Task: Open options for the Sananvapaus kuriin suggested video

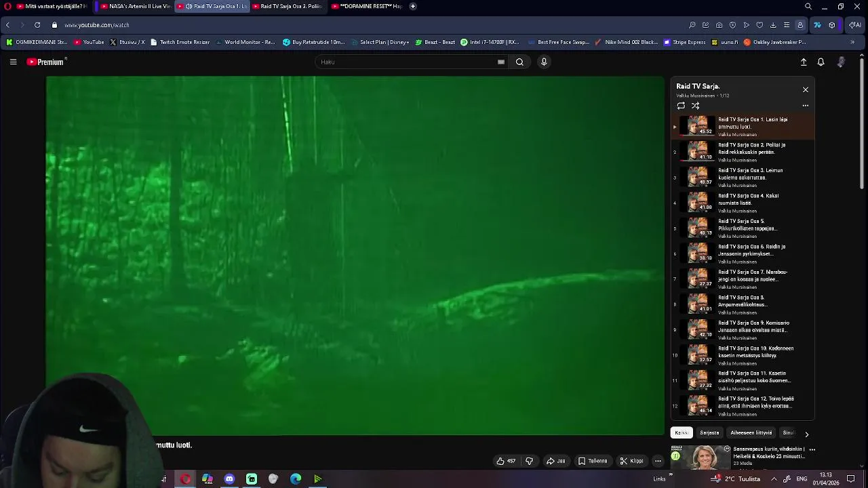Action: (812, 449)
